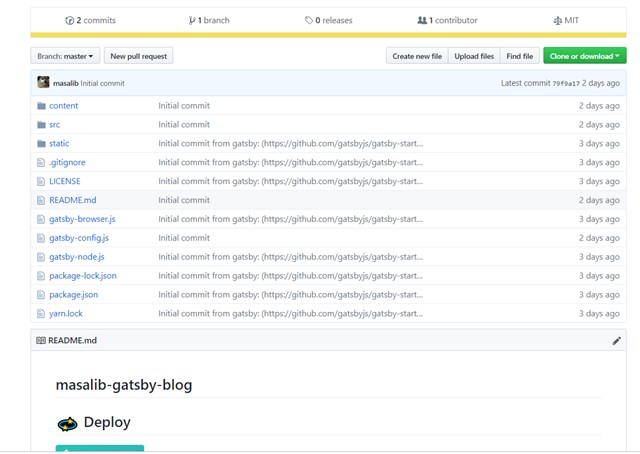Click the masalib-gatsby-blog heading
This screenshot has height=454, width=640.
tap(124, 385)
